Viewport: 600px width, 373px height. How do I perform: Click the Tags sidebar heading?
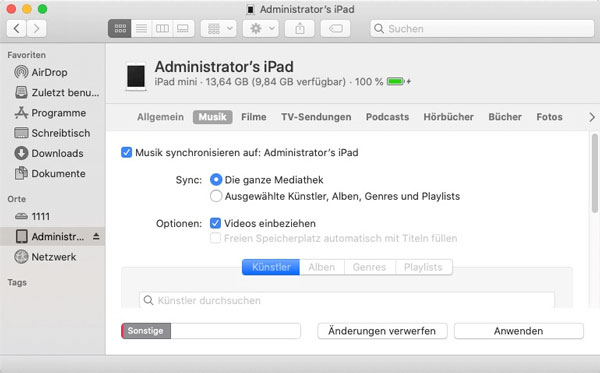pos(17,282)
